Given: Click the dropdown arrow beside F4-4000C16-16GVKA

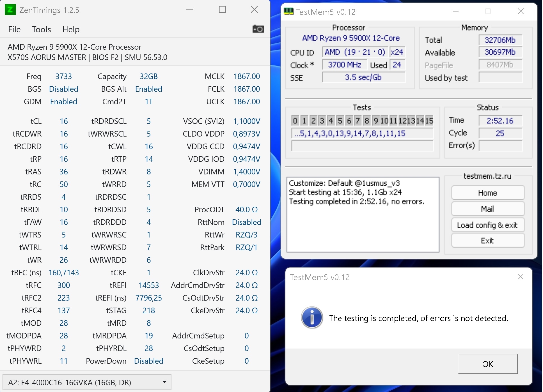Looking at the screenshot, I should point(165,382).
